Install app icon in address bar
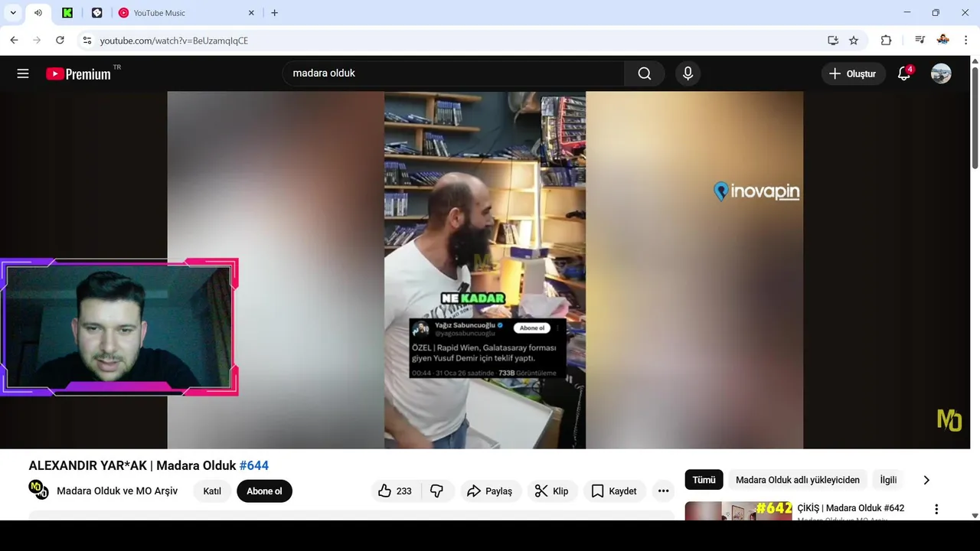The height and width of the screenshot is (551, 980). click(x=833, y=41)
